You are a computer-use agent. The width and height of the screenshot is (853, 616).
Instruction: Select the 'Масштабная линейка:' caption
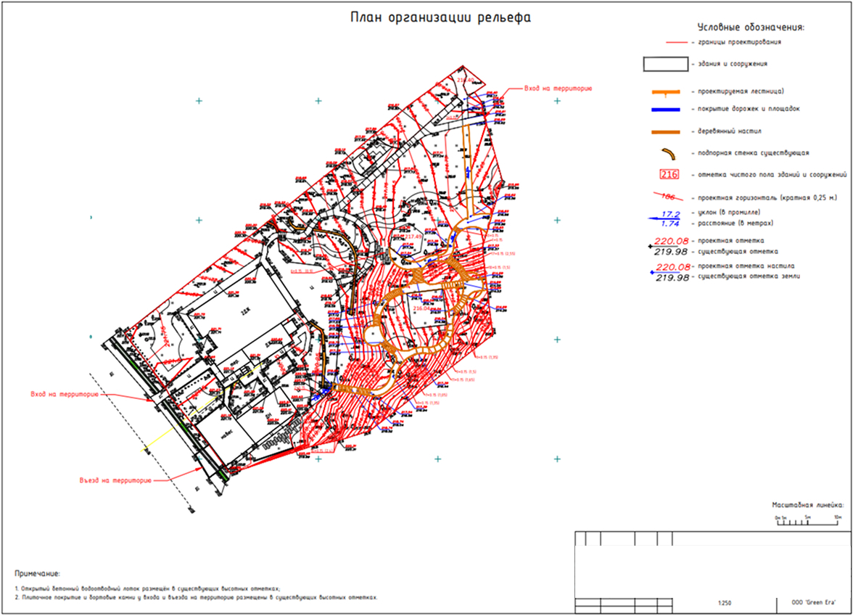[807, 506]
